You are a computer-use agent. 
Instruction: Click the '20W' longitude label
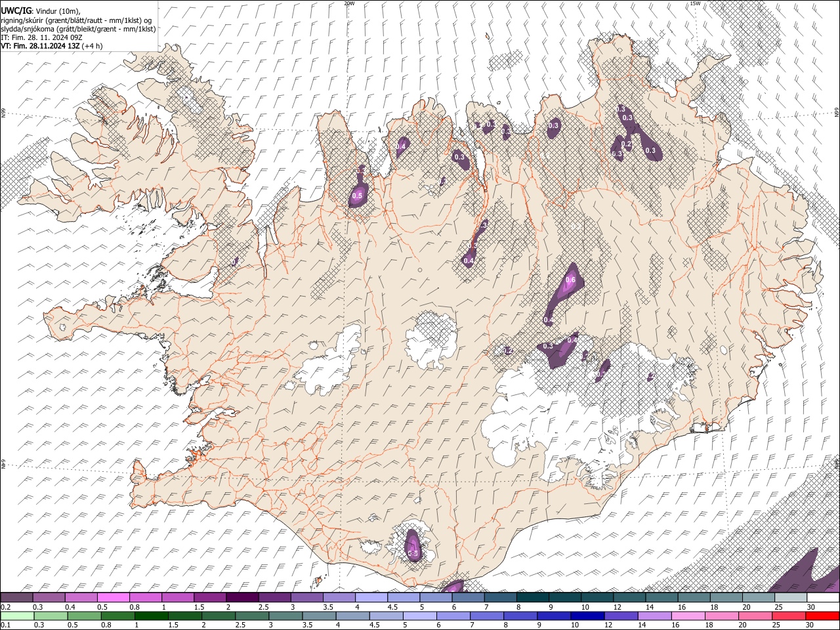click(349, 3)
